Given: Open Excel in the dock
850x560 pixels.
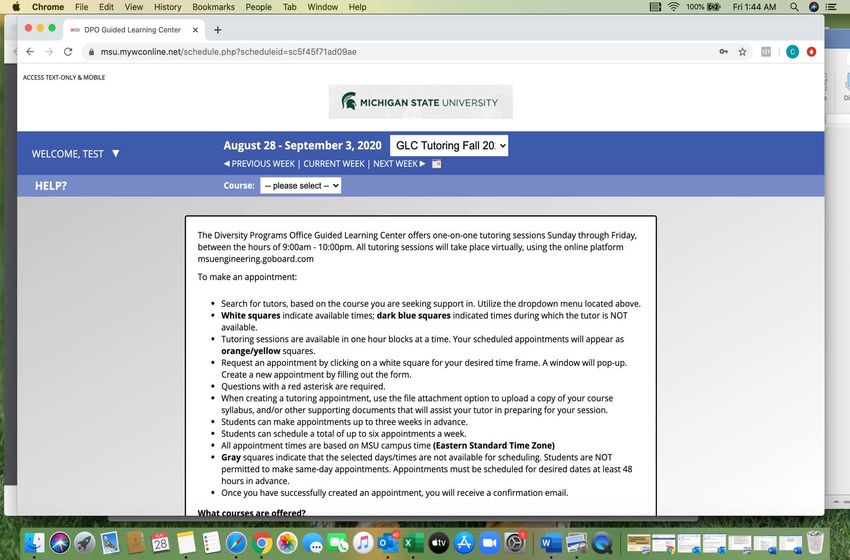Looking at the screenshot, I should tap(414, 542).
